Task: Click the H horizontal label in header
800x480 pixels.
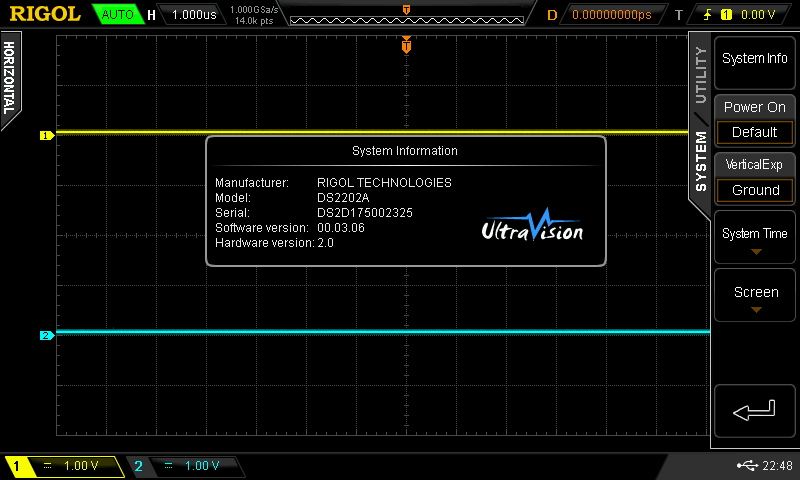Action: point(151,15)
